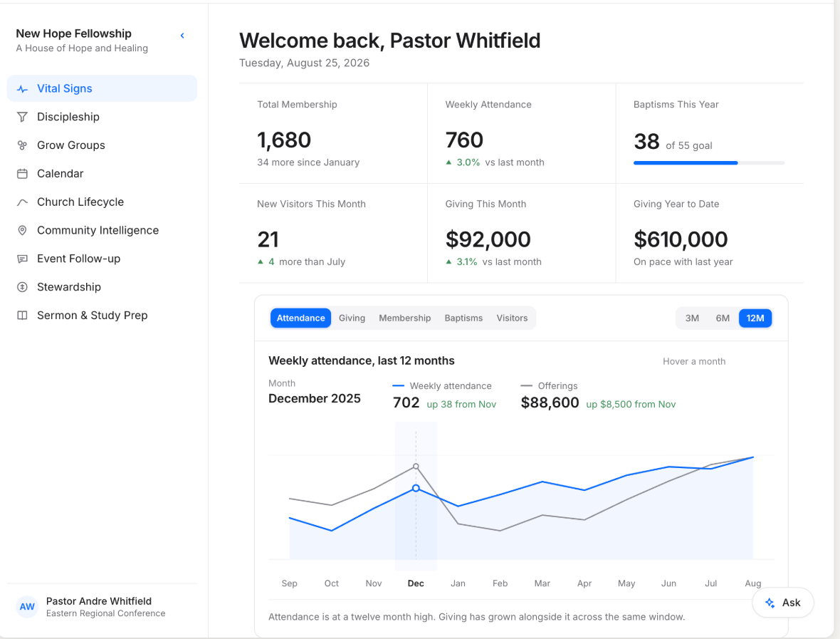Click the green arrow beside 3.0% attendance

point(449,162)
